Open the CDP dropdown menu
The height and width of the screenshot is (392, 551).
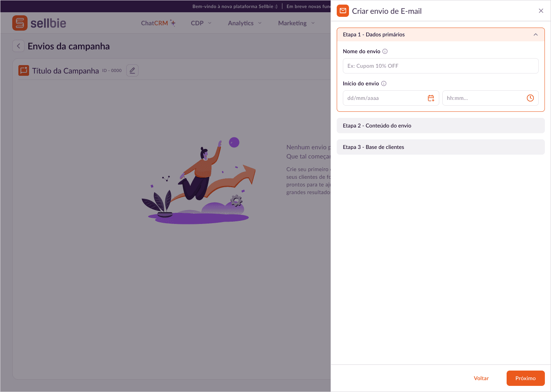[201, 23]
